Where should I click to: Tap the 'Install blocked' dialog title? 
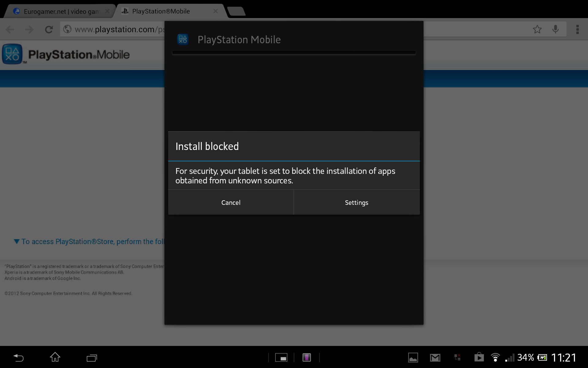click(207, 146)
